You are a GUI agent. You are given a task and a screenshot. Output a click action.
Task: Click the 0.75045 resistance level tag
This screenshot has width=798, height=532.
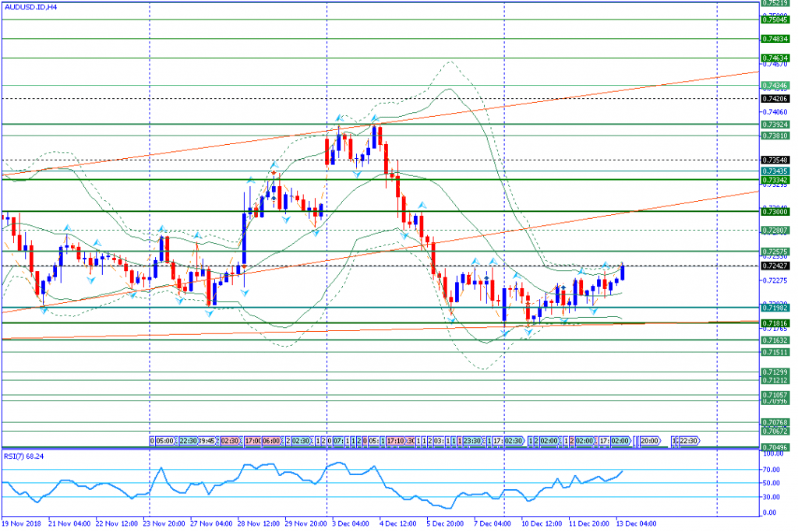coord(775,19)
